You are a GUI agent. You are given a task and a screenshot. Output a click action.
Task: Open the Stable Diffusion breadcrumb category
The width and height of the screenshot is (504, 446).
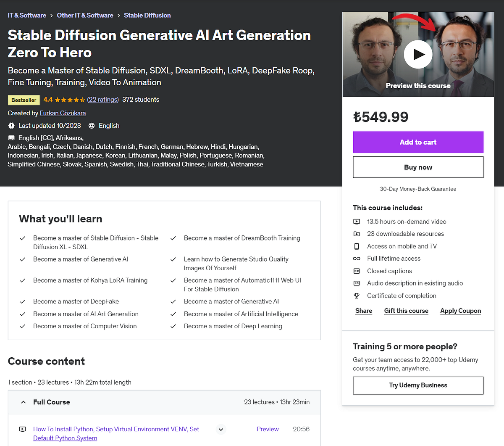[x=147, y=15]
